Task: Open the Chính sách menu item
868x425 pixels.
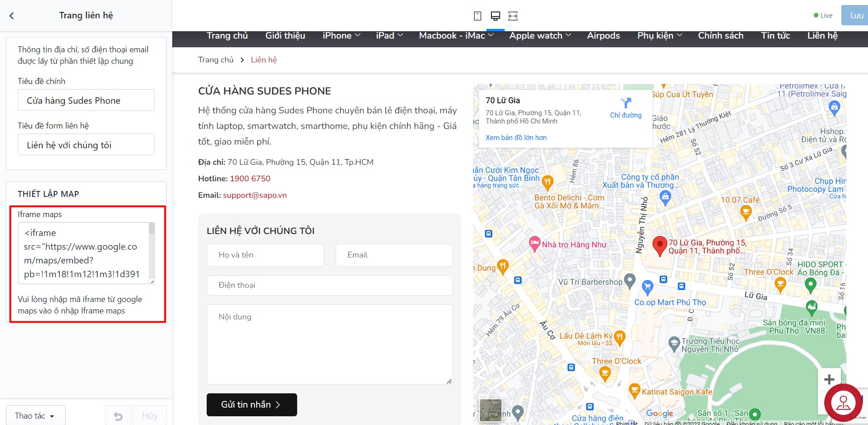Action: tap(721, 35)
